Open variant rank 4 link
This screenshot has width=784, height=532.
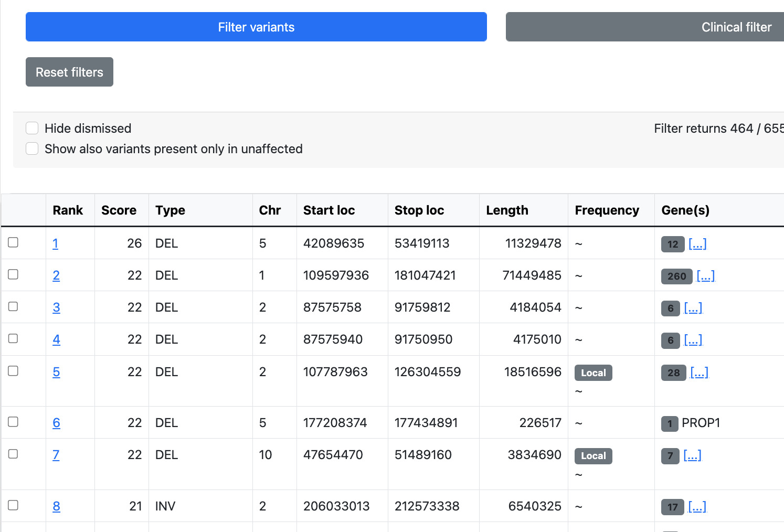(56, 339)
